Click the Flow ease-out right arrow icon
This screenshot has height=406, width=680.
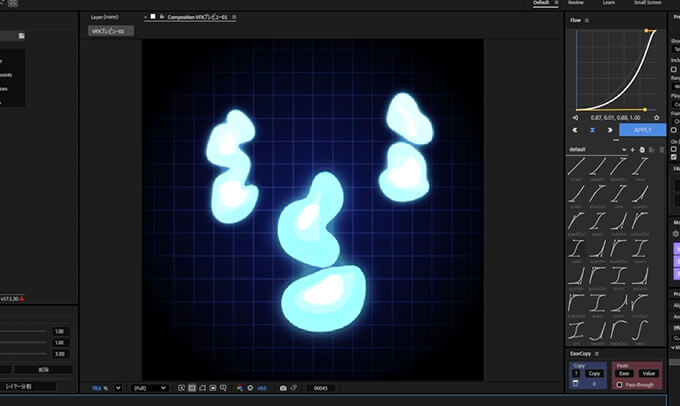pyautogui.click(x=609, y=130)
